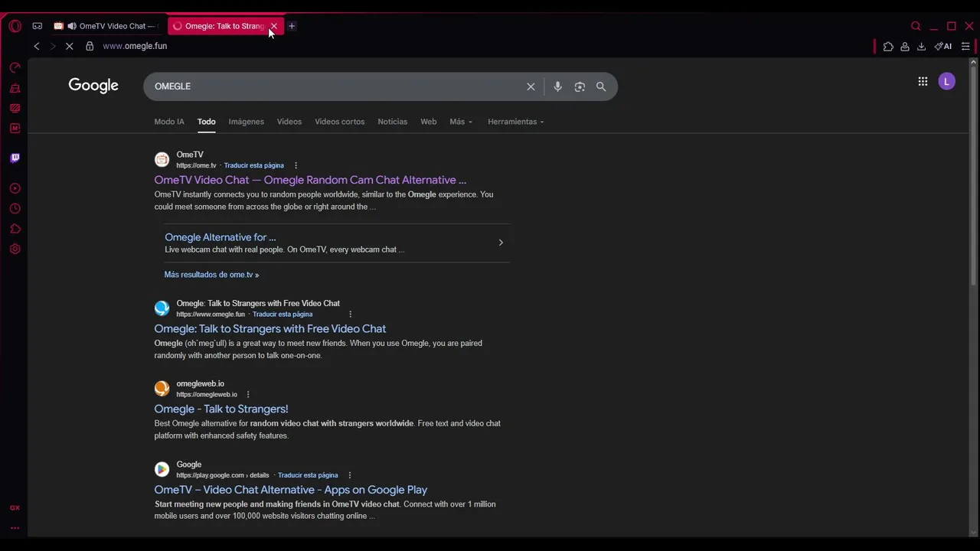The height and width of the screenshot is (551, 980).
Task: Open more options for omegle.fun result
Action: pyautogui.click(x=351, y=314)
